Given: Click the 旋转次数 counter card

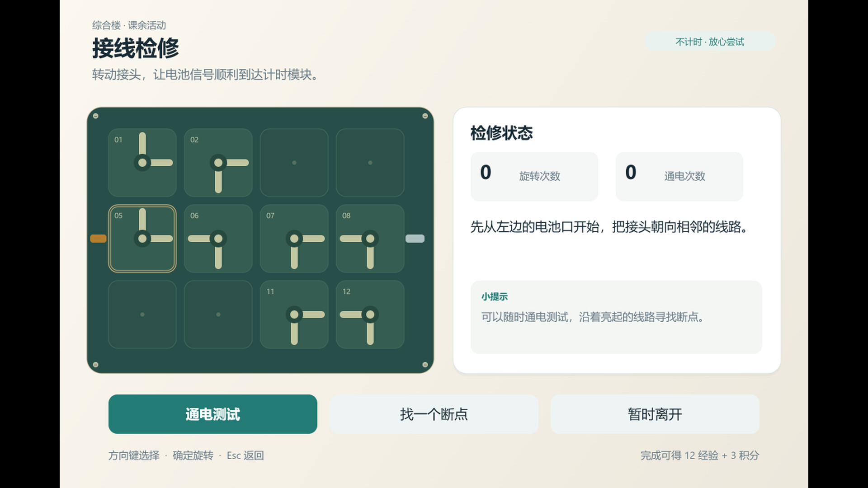Looking at the screenshot, I should tap(534, 176).
